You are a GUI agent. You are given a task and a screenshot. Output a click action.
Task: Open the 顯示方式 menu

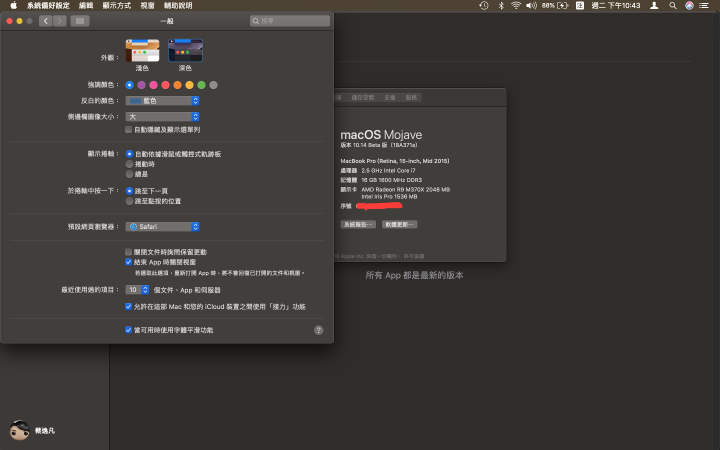tap(117, 6)
